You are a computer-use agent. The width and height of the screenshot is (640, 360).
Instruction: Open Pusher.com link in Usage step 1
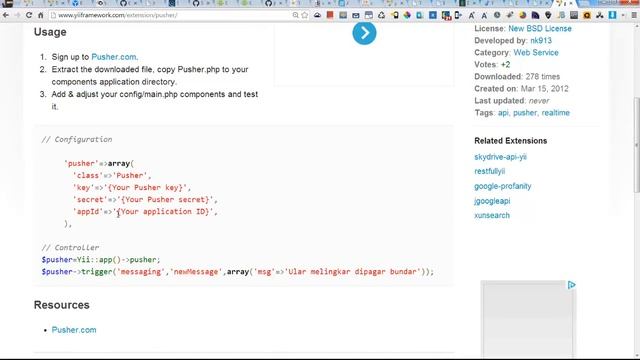(114, 57)
